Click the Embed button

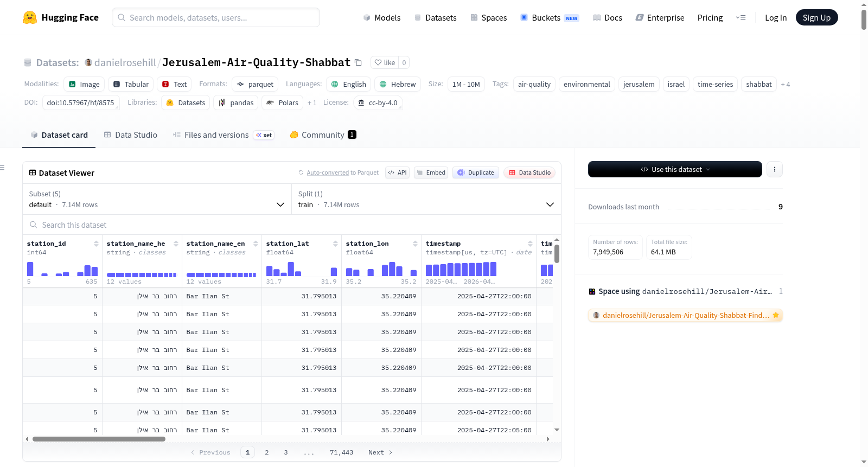(431, 172)
